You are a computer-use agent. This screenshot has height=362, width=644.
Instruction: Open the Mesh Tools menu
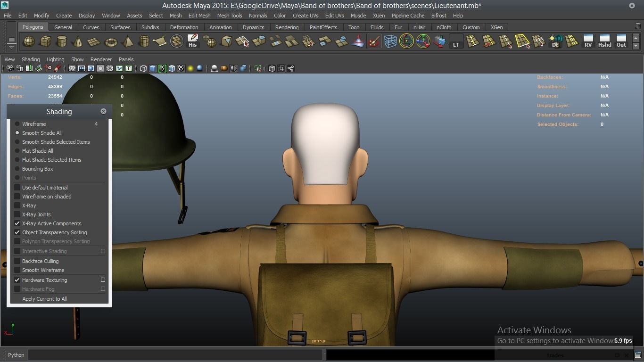[230, 16]
